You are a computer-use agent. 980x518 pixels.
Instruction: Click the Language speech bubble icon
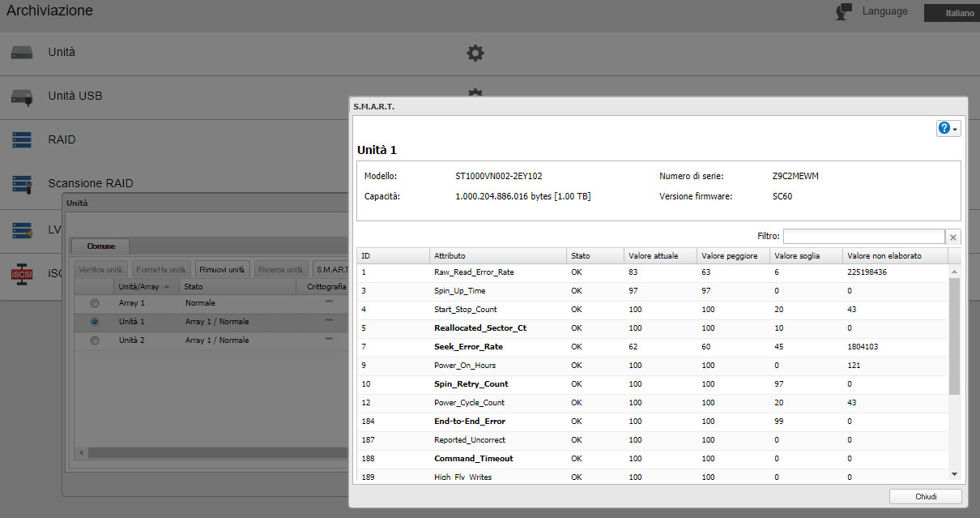(845, 12)
